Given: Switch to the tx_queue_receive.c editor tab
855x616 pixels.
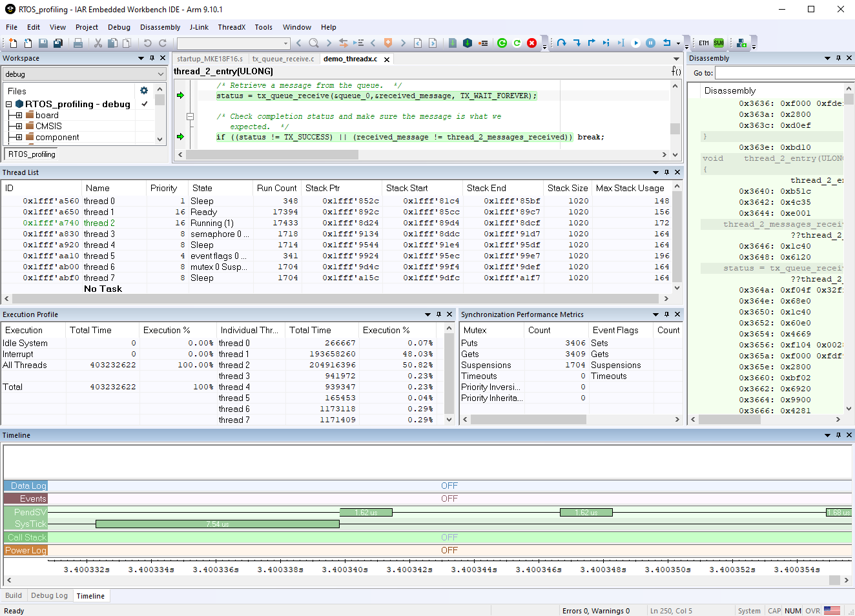Looking at the screenshot, I should click(x=283, y=59).
